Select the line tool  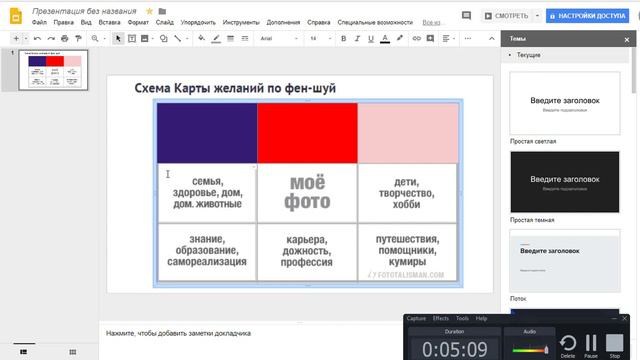(178, 38)
